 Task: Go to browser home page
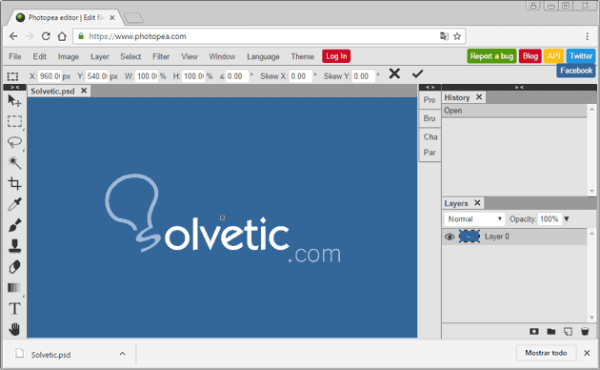tap(62, 36)
